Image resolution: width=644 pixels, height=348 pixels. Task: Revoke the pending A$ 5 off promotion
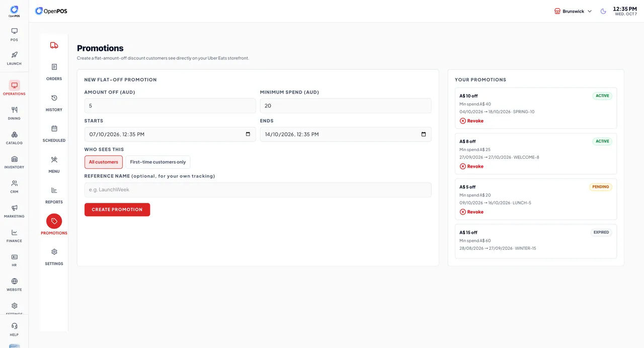click(x=471, y=212)
